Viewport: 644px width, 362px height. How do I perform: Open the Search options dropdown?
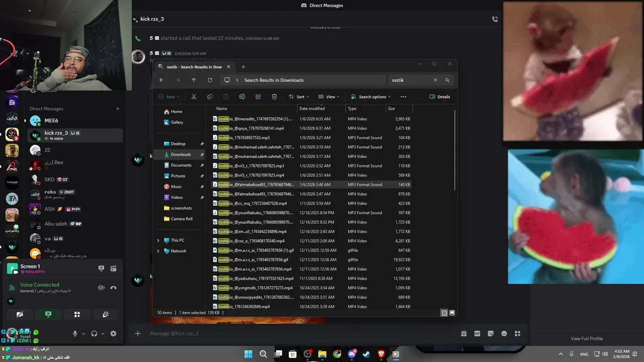(x=371, y=97)
